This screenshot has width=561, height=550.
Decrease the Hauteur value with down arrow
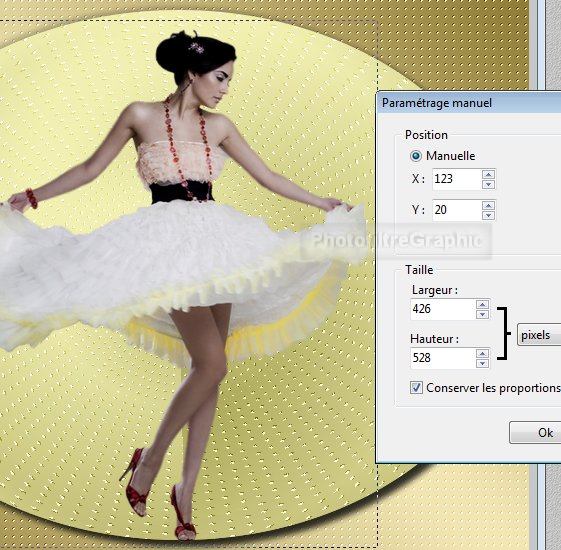tap(482, 364)
